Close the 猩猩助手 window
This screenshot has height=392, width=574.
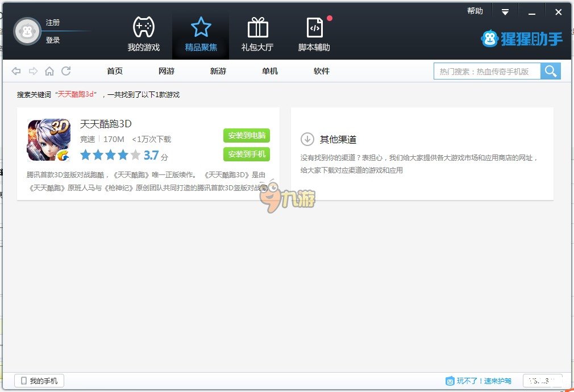558,12
